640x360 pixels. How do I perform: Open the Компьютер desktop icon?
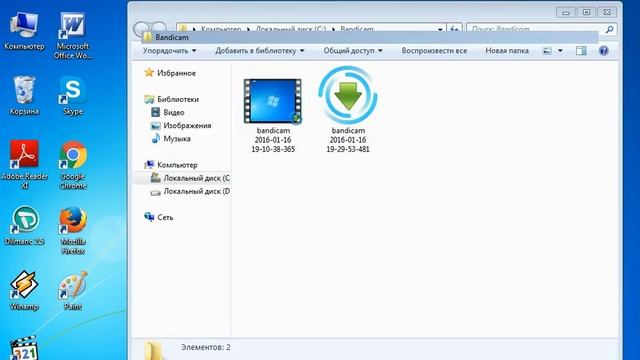24,31
